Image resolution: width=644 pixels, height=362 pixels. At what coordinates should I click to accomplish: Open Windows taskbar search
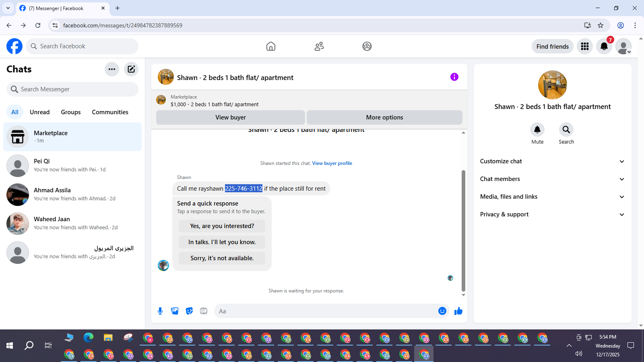(29, 345)
